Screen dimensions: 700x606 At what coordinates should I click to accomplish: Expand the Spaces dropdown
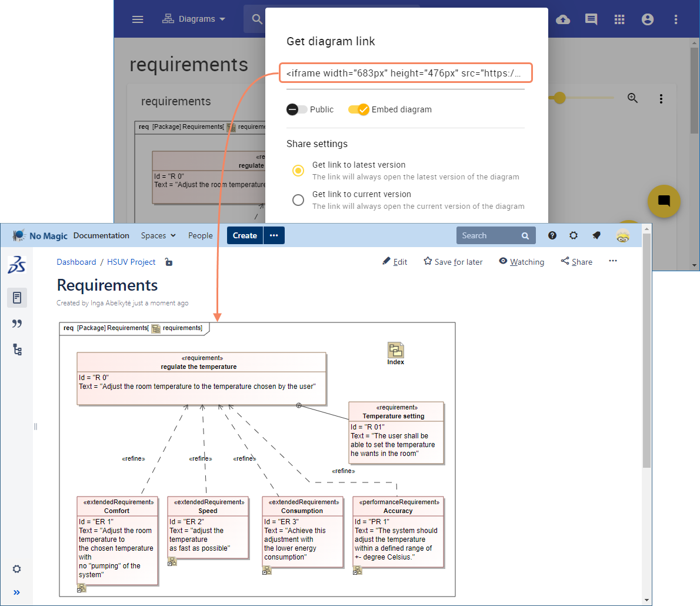click(x=158, y=235)
